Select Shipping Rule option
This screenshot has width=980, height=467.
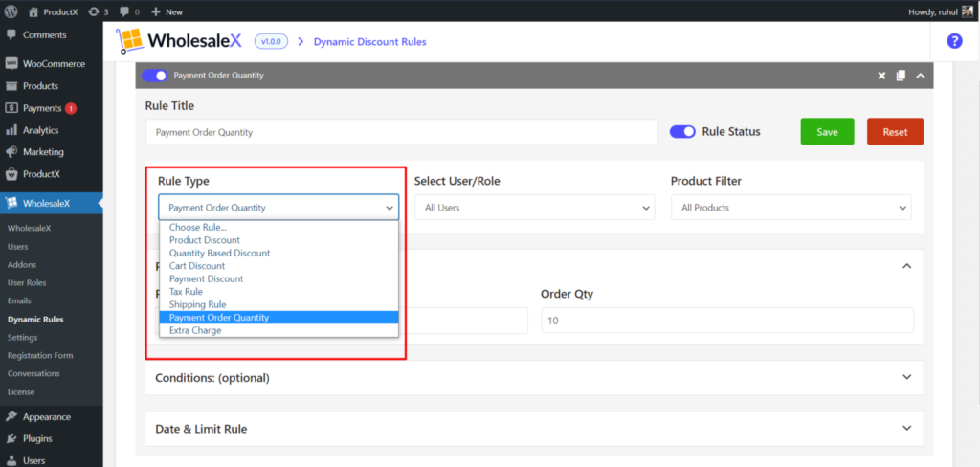tap(278, 304)
